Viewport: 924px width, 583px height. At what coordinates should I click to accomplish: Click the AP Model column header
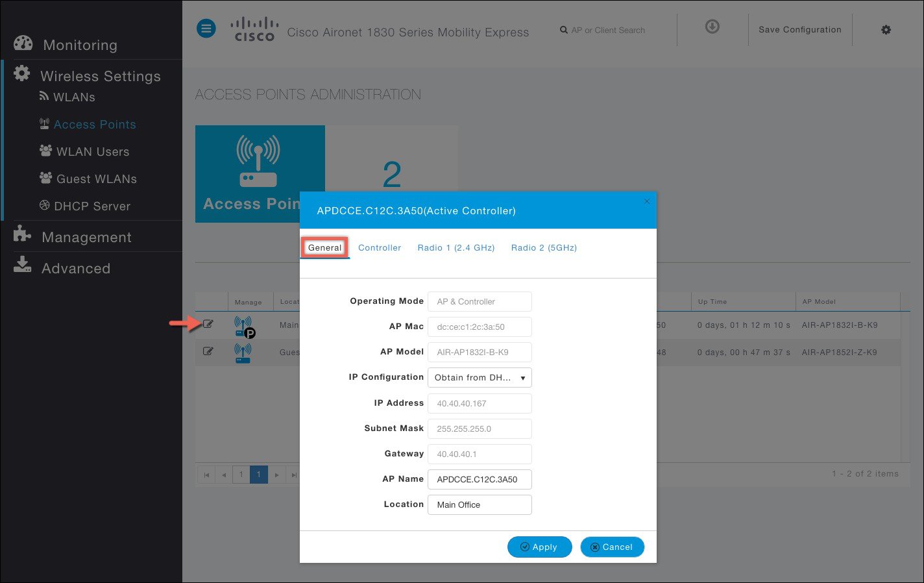coord(819,302)
